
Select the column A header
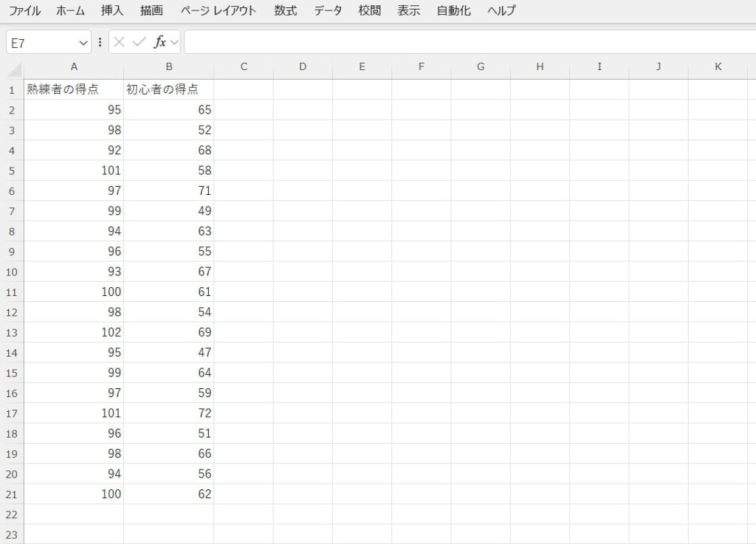(x=74, y=67)
